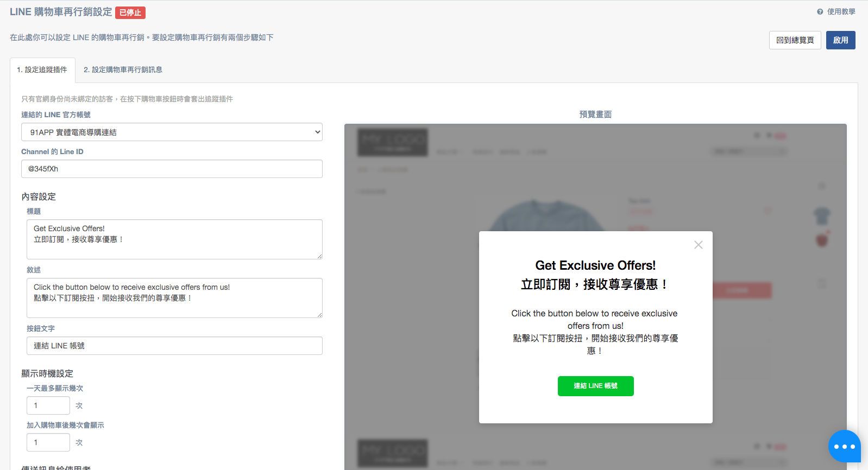The image size is (868, 470).
Task: Open the chat bubble widget
Action: [x=844, y=446]
